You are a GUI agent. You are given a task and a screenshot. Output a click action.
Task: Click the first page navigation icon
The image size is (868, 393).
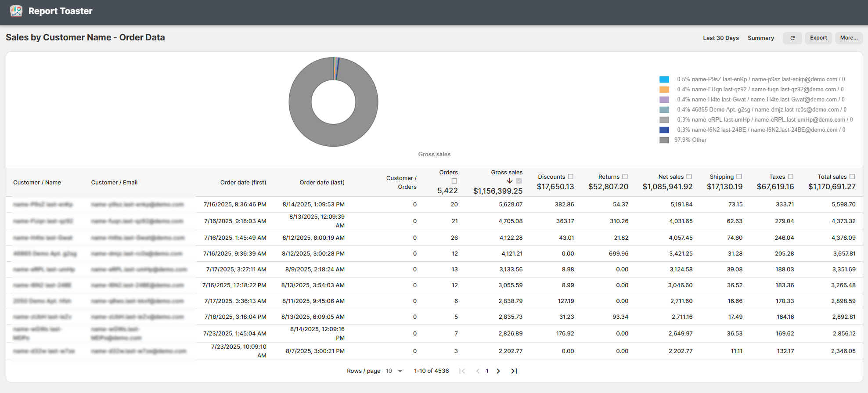[x=462, y=371]
